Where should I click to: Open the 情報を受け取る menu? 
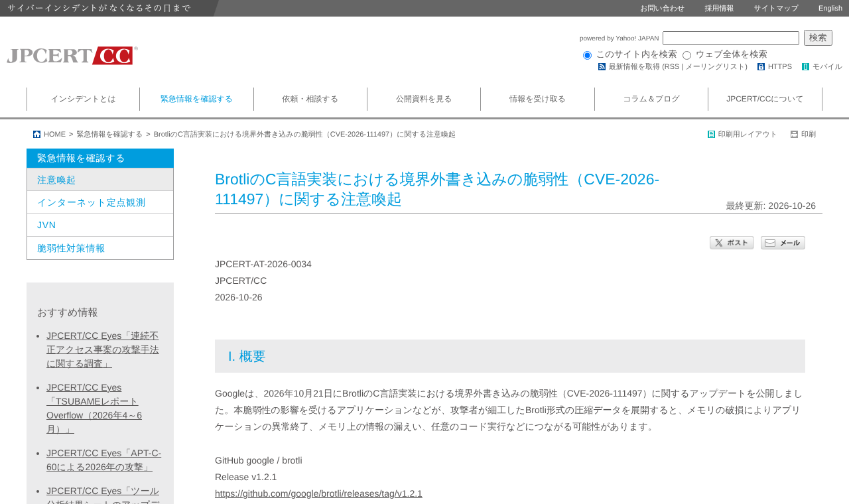(x=537, y=99)
